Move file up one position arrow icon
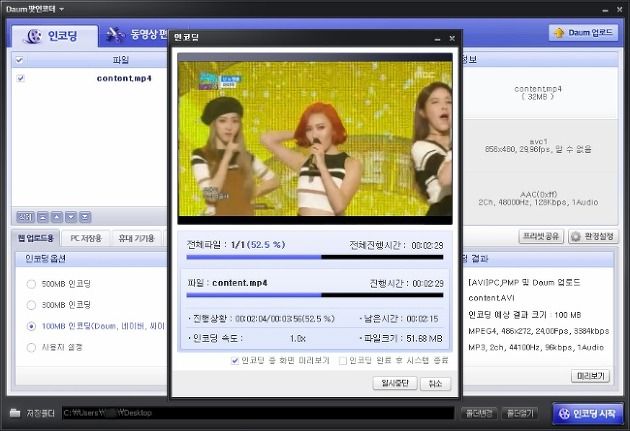Screen dimensions: 630x431 coord(57,217)
